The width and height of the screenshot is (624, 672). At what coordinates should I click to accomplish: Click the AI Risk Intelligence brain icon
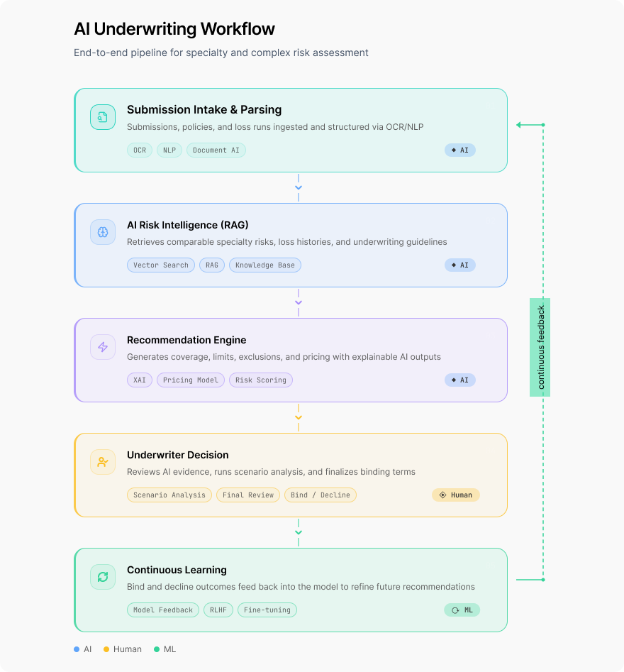[103, 232]
